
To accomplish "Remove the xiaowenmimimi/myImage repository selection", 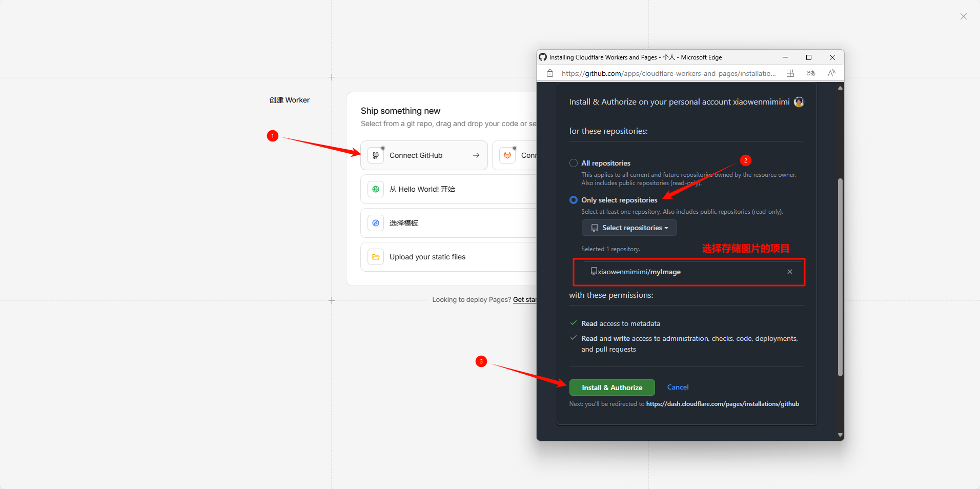I will (x=789, y=272).
